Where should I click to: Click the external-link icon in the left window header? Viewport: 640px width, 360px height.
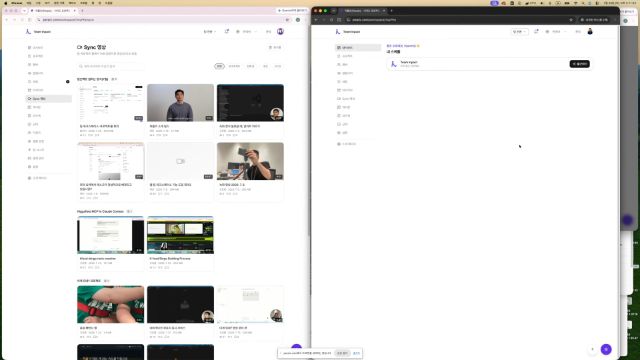coord(227,31)
